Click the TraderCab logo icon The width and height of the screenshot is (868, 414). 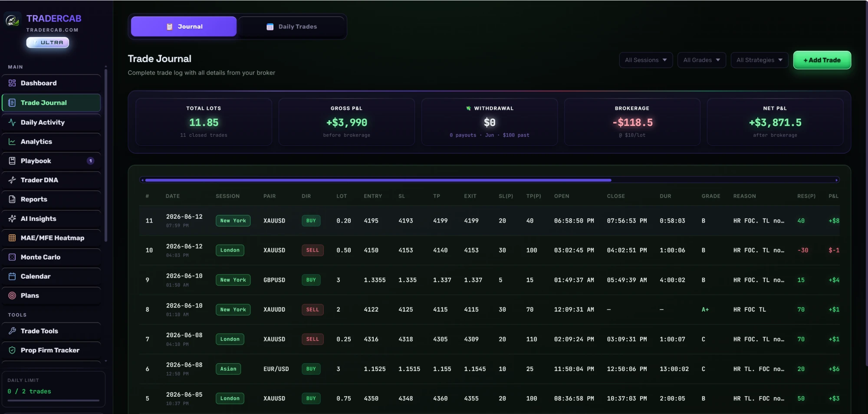pyautogui.click(x=12, y=20)
